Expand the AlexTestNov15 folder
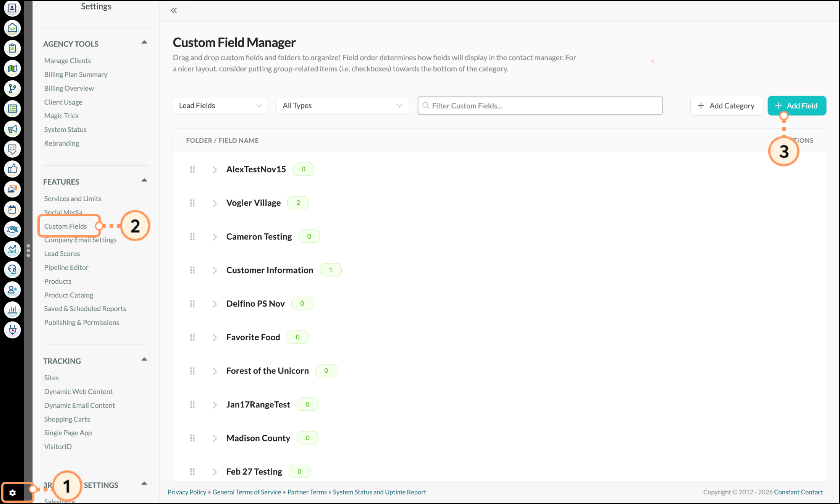This screenshot has height=504, width=840. click(x=215, y=170)
